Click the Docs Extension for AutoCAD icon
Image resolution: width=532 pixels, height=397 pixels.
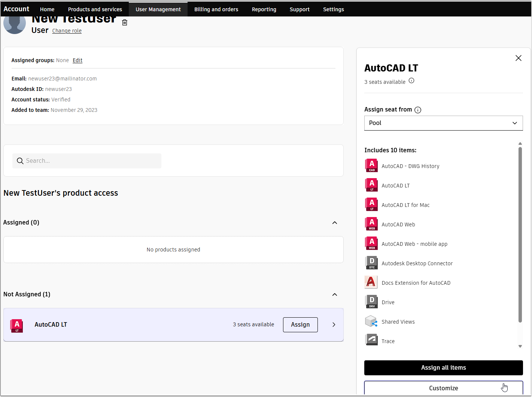click(371, 282)
